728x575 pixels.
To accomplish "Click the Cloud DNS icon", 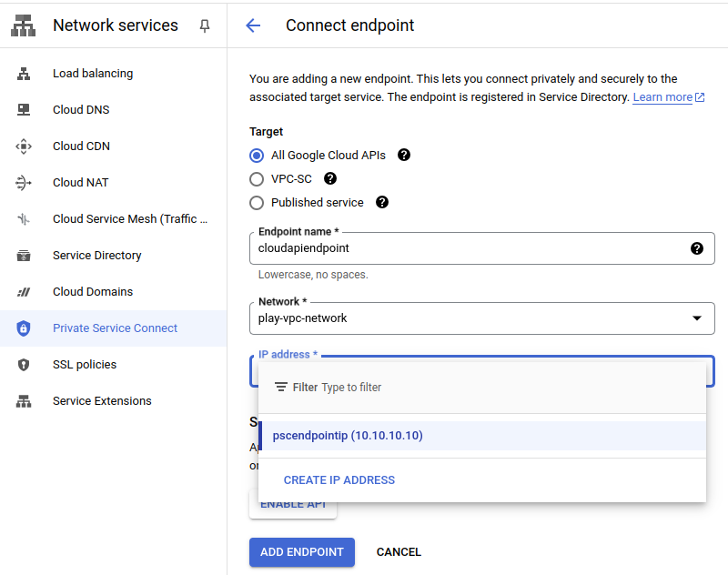I will tap(24, 110).
